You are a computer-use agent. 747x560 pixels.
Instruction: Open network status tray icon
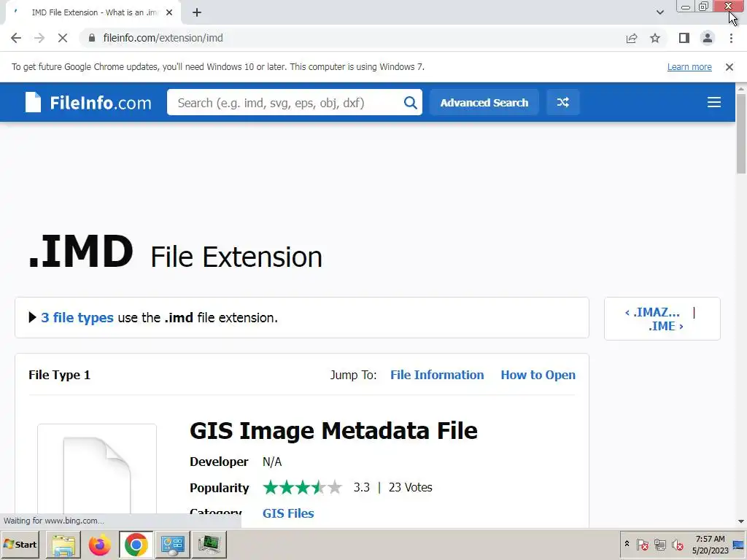[659, 544]
